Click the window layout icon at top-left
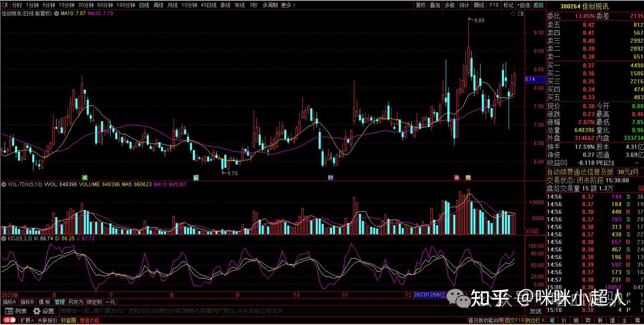Image resolution: width=644 pixels, height=325 pixels. click(5, 5)
